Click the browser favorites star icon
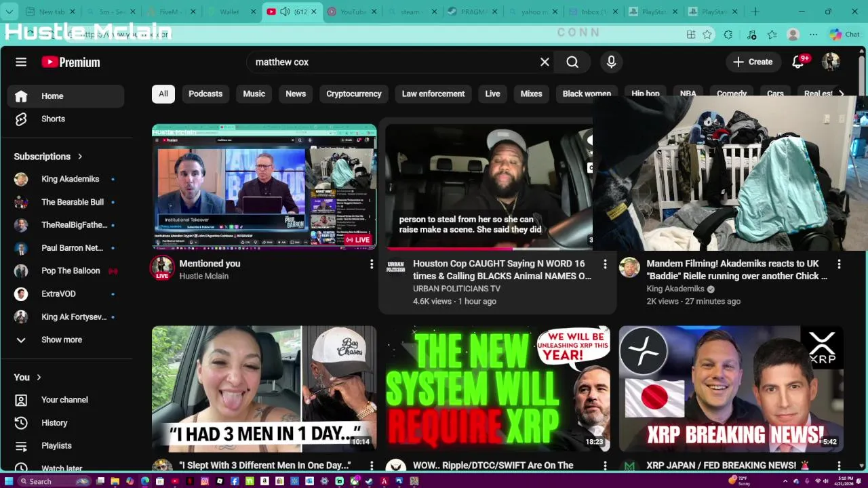Viewport: 868px width, 488px height. [707, 35]
